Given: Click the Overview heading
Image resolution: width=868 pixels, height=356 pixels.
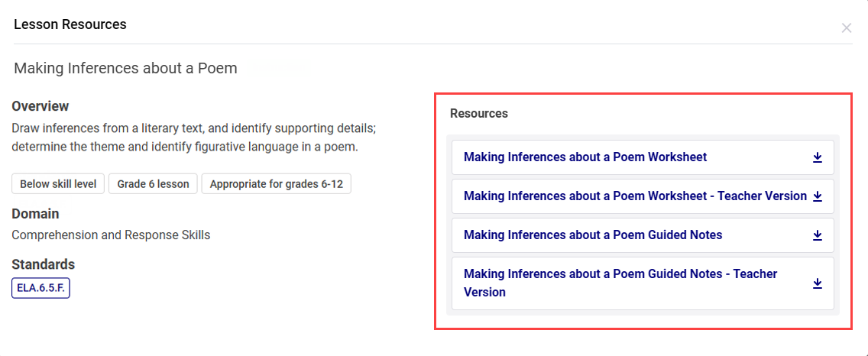Looking at the screenshot, I should [x=40, y=105].
